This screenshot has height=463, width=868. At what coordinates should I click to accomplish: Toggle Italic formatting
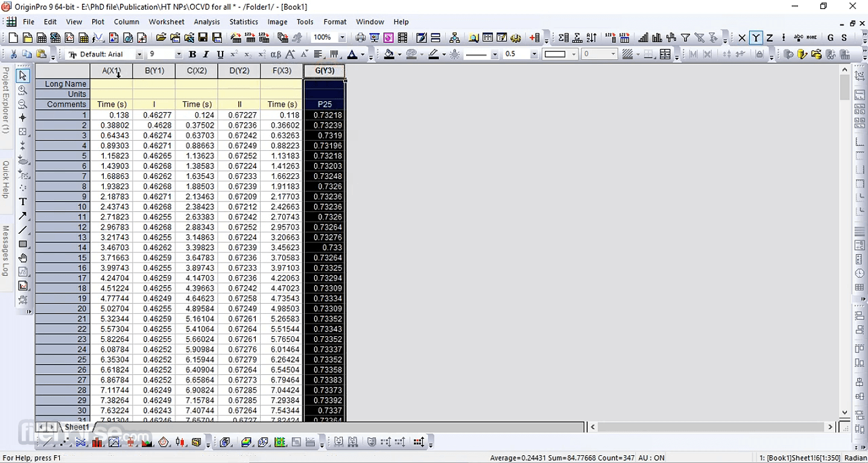tap(206, 54)
